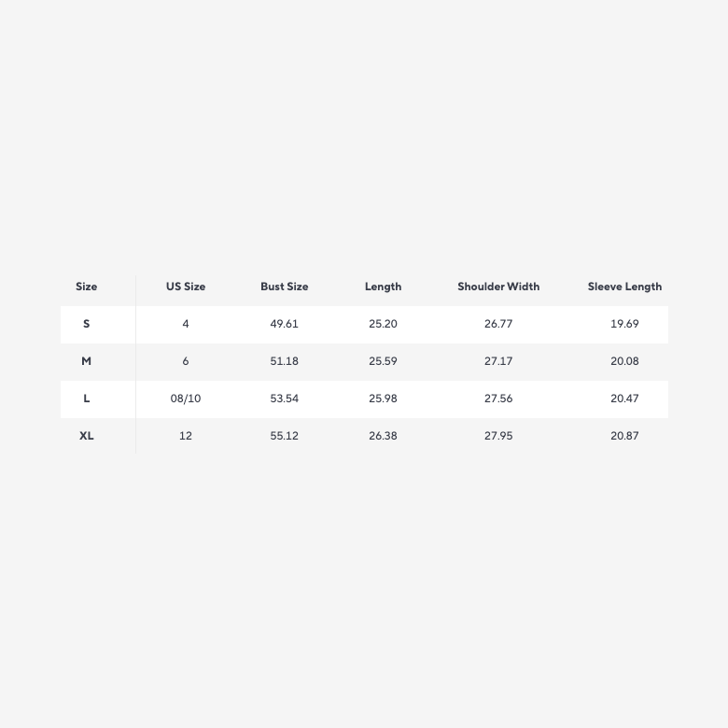Image resolution: width=728 pixels, height=728 pixels.
Task: Click length value 25.59
Action: click(x=383, y=361)
